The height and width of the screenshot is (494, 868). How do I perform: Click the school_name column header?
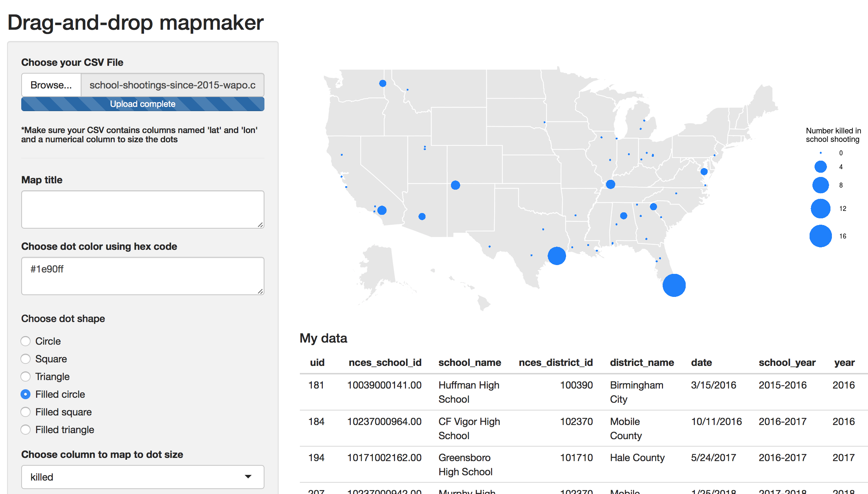[469, 362]
